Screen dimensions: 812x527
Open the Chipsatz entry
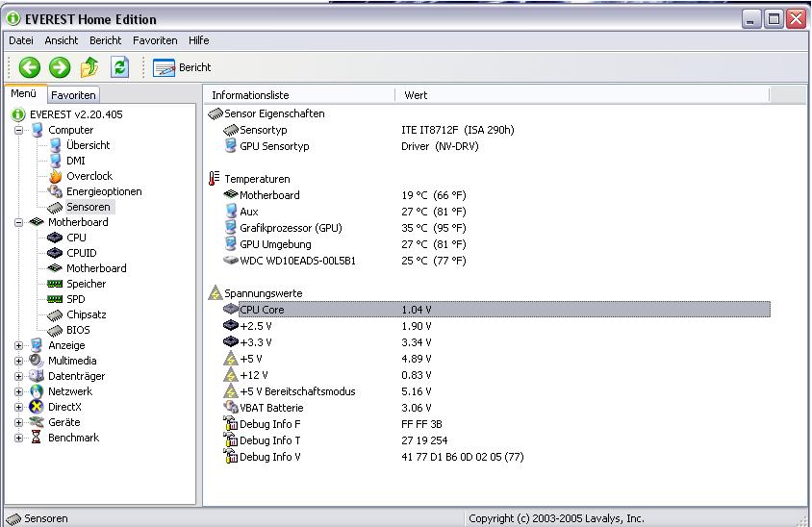[x=87, y=314]
